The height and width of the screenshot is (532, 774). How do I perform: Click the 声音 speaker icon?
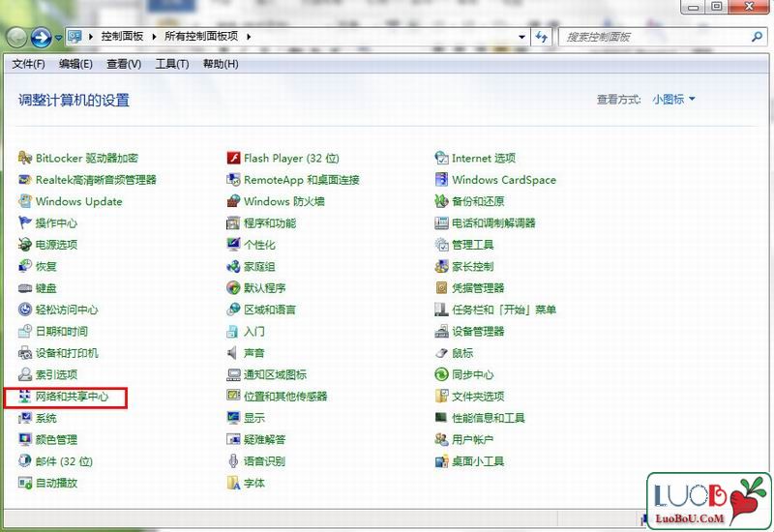pos(232,353)
